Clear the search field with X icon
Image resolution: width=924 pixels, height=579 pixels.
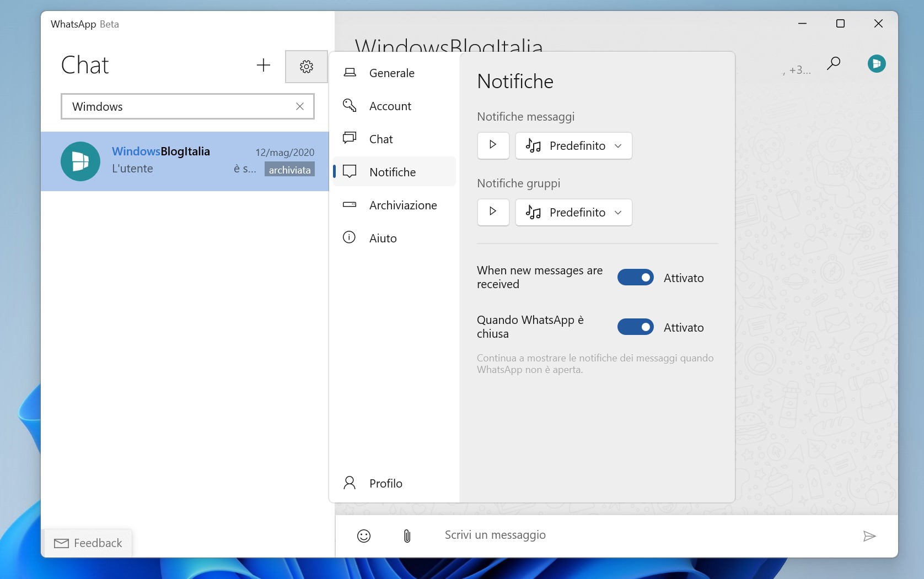click(300, 106)
